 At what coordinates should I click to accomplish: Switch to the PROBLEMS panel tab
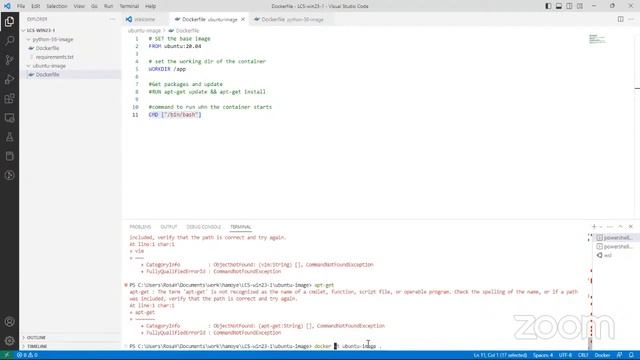(140, 227)
